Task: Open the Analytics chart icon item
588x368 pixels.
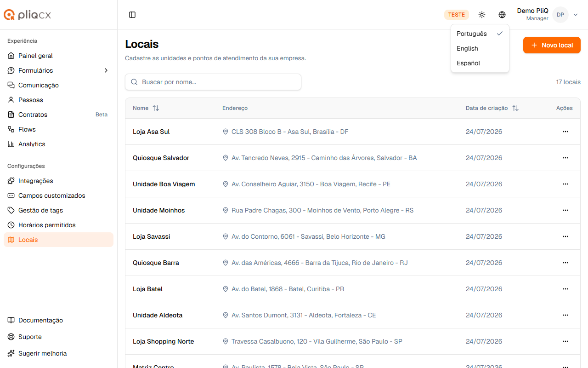Action: (x=58, y=144)
